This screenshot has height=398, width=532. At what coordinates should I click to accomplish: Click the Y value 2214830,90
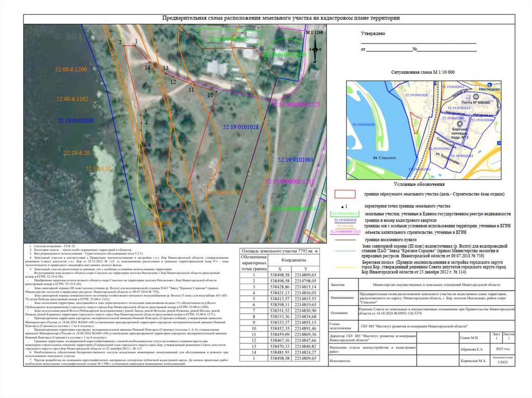305,310
